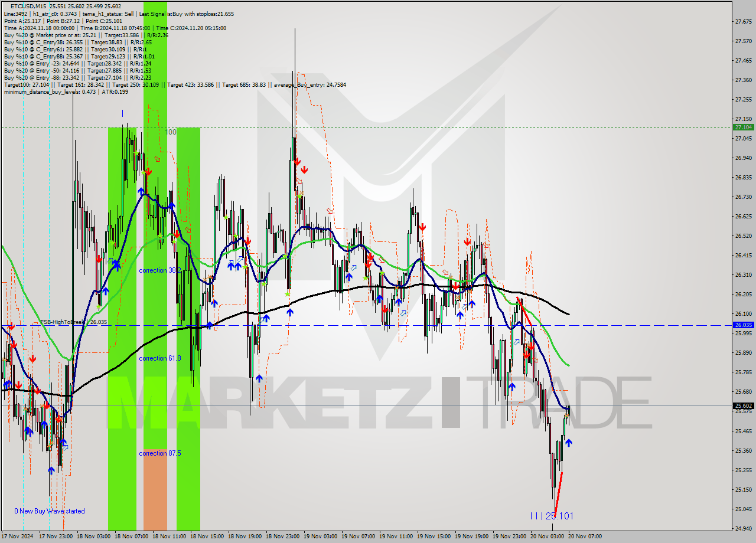Select the 'correction 61.8' label
Screen dimensions: 756x543
159,358
